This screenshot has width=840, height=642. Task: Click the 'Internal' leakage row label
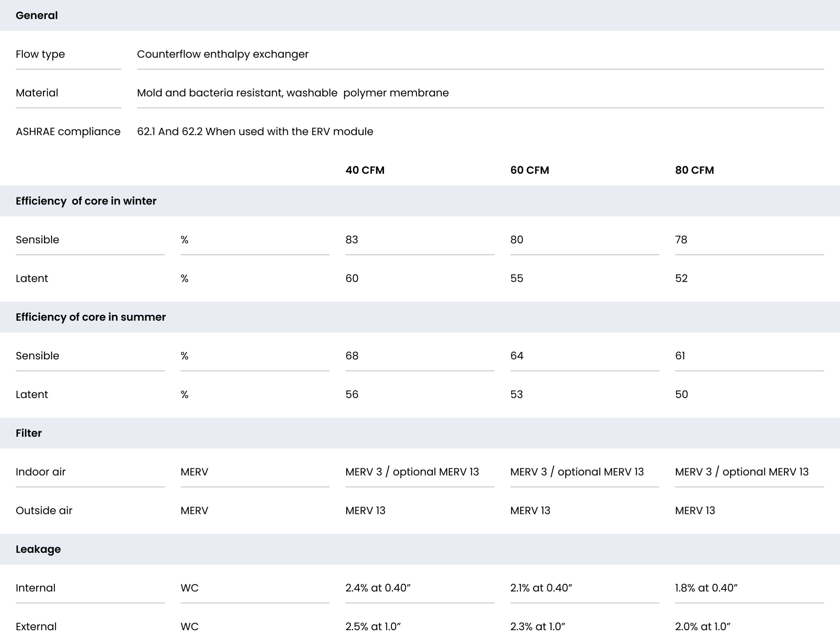point(35,588)
